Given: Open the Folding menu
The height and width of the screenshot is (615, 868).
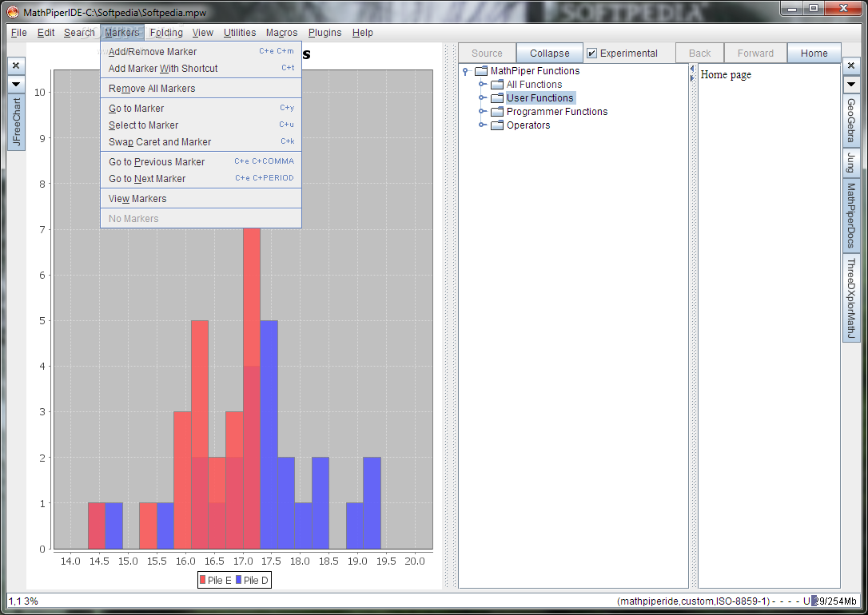Looking at the screenshot, I should [x=166, y=33].
